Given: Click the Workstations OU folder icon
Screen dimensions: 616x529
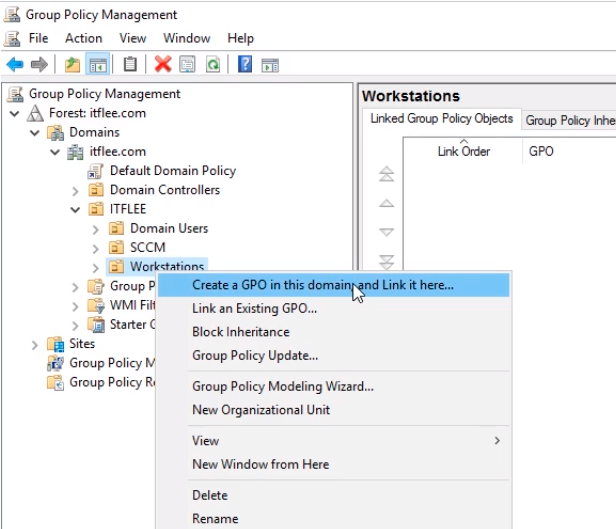Looking at the screenshot, I should pos(116,267).
